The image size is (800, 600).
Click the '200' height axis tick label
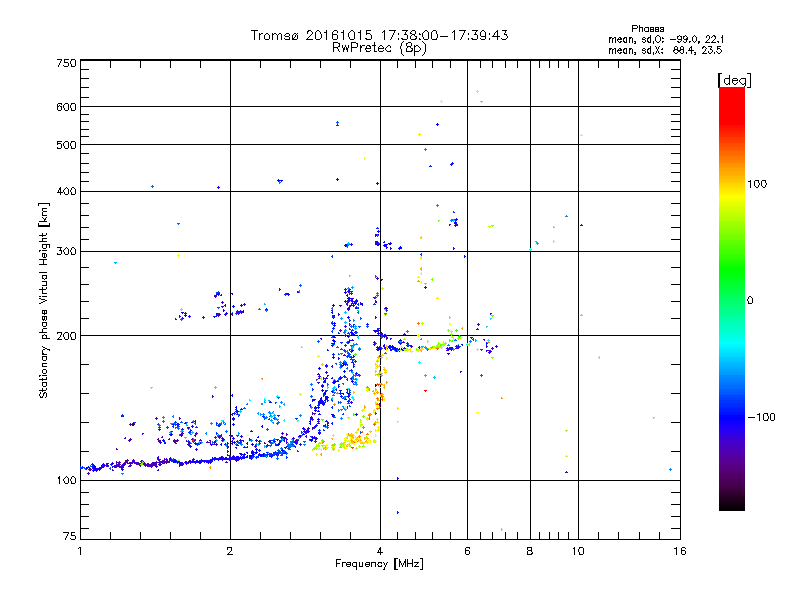(x=66, y=336)
